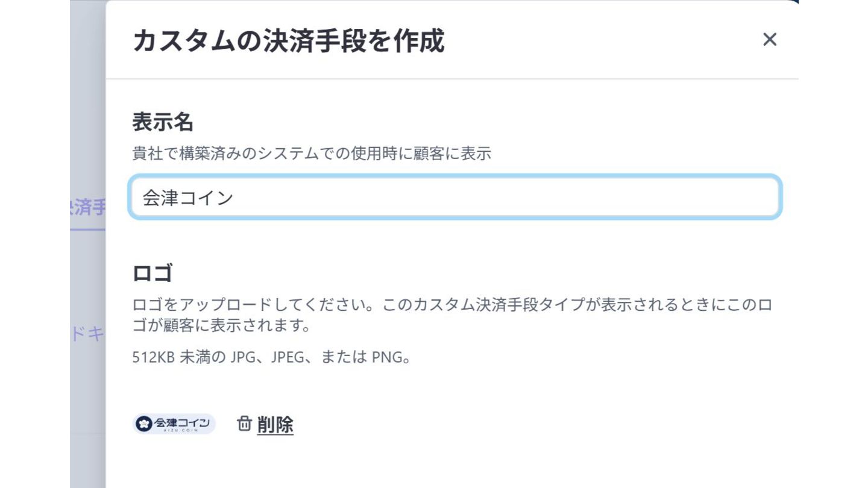868x488 pixels.
Task: Click the 表示名 field label
Action: [162, 122]
